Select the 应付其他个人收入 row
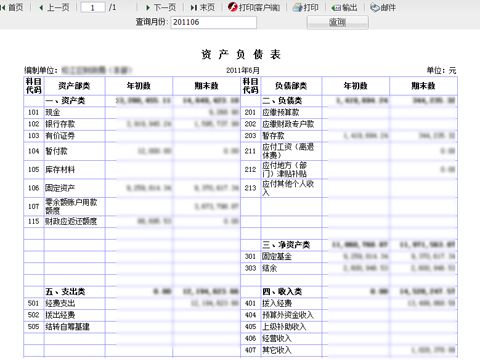 [x=349, y=188]
